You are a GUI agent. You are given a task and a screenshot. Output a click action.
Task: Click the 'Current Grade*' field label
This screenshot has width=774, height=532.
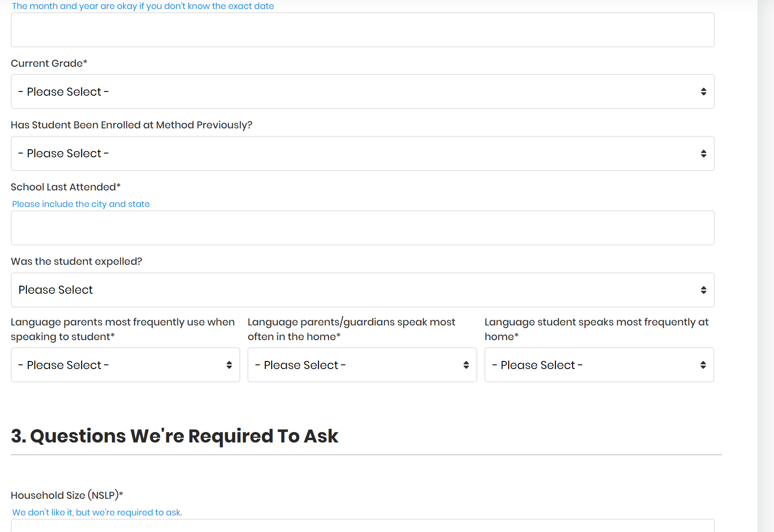pos(49,63)
